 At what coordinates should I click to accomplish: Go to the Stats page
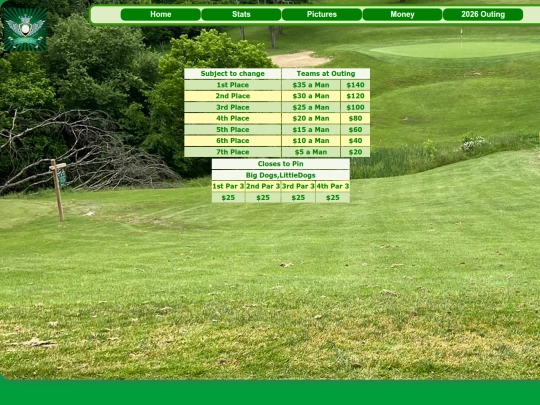click(241, 14)
